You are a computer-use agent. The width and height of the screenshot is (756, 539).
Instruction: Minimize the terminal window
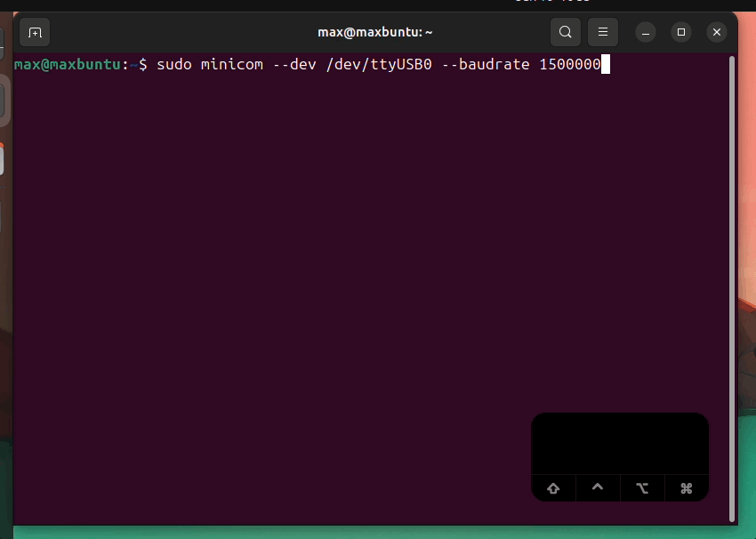(x=646, y=32)
